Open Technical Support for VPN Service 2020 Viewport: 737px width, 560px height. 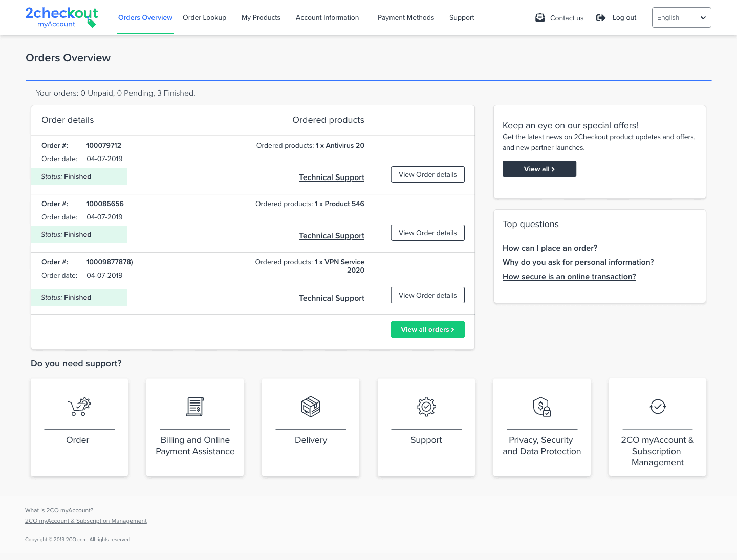point(332,298)
